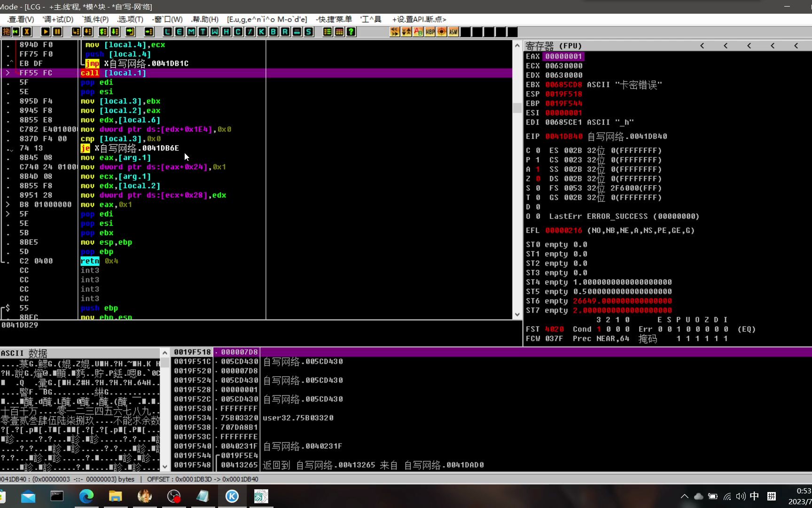
Task: Pause execution with the pause icon
Action: click(x=57, y=32)
